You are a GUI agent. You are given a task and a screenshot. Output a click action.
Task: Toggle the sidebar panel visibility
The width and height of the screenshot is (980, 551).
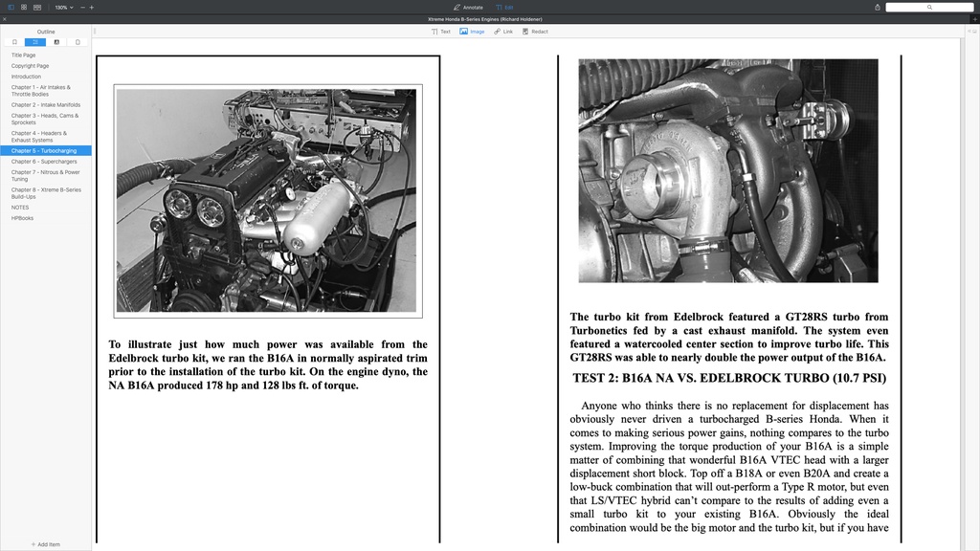11,7
